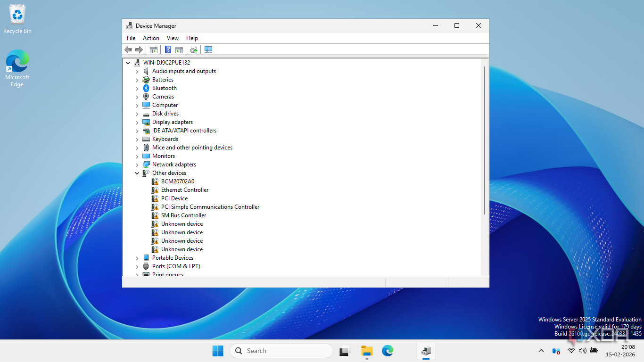Launch Edge from the taskbar

pos(388,351)
